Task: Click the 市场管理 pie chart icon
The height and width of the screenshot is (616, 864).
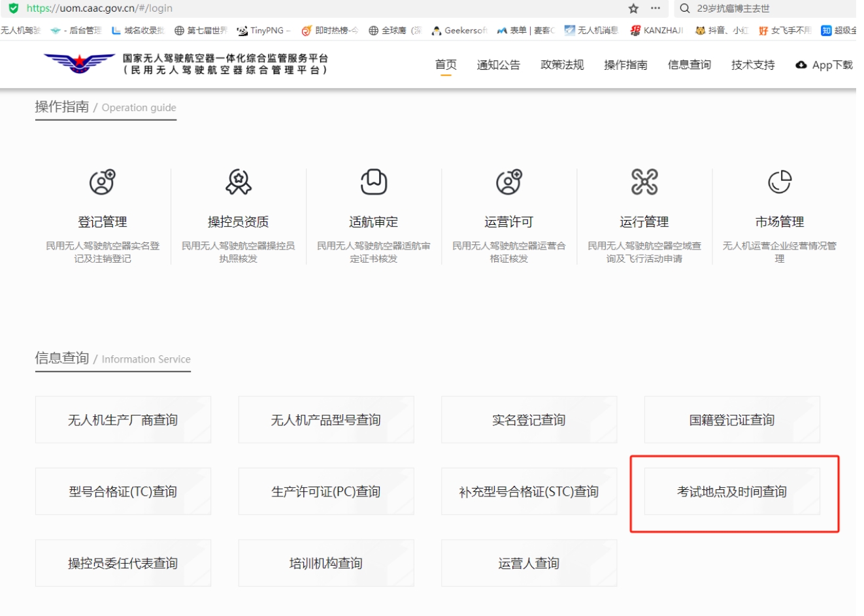Action: pos(780,182)
